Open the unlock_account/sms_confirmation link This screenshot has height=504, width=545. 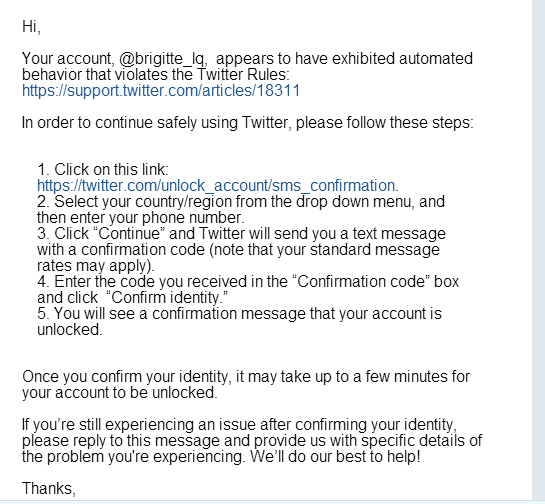pos(216,186)
